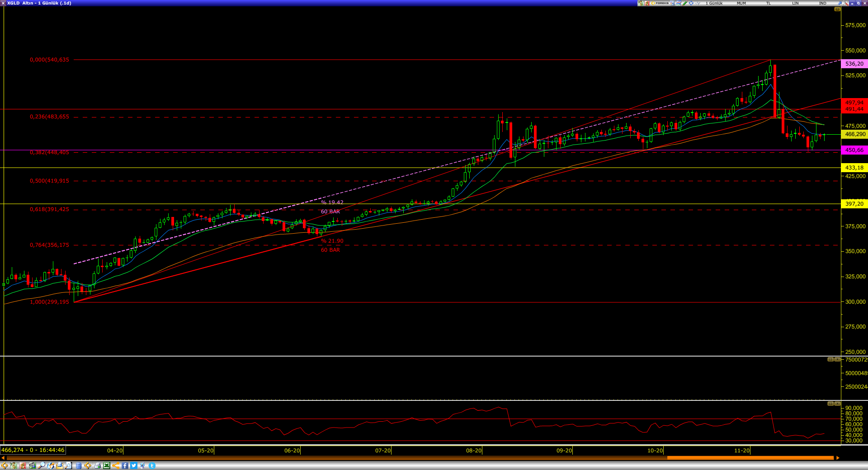Open the '1 Günlük' period selector
The image size is (868, 470).
(714, 3)
